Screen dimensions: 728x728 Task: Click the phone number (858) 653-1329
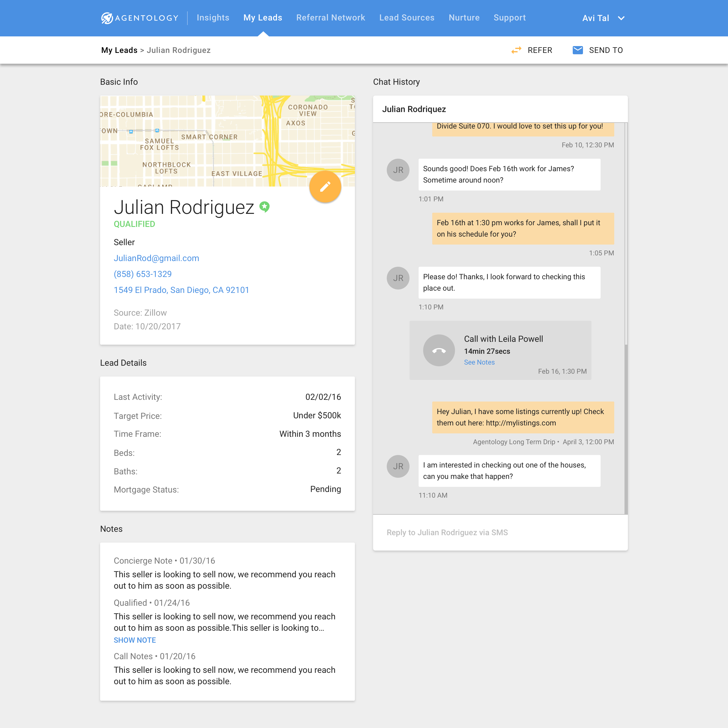tap(142, 274)
